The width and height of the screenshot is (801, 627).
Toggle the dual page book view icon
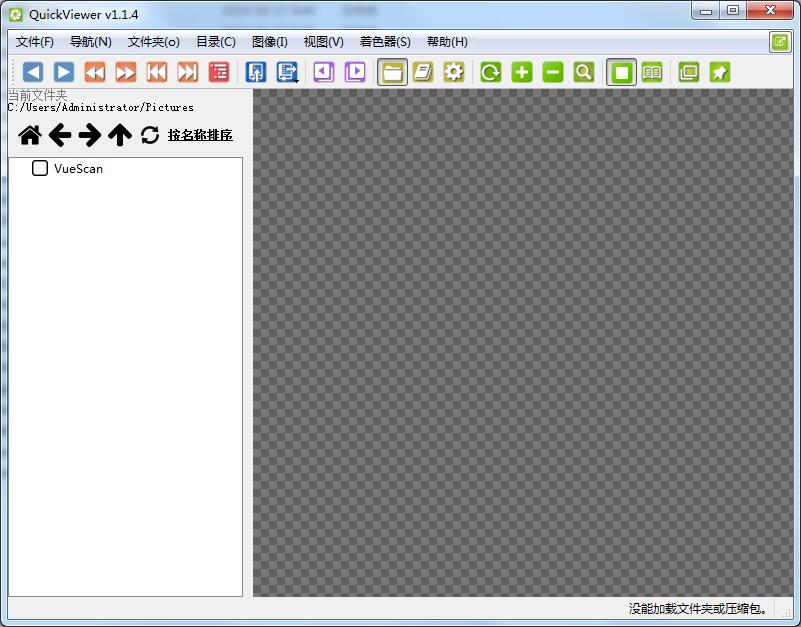coord(652,72)
